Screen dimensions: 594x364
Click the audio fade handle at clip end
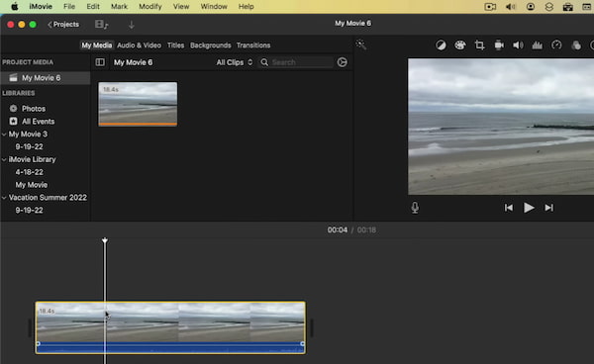point(302,343)
